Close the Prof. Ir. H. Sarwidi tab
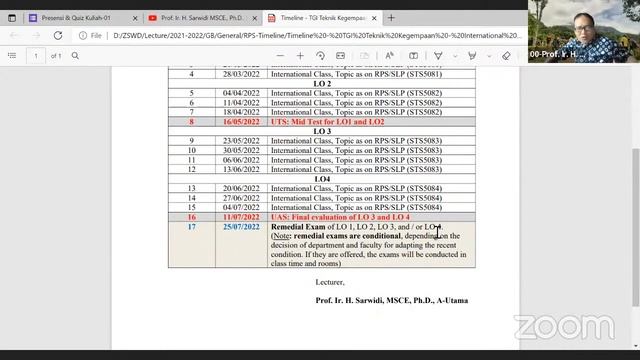 pos(255,18)
